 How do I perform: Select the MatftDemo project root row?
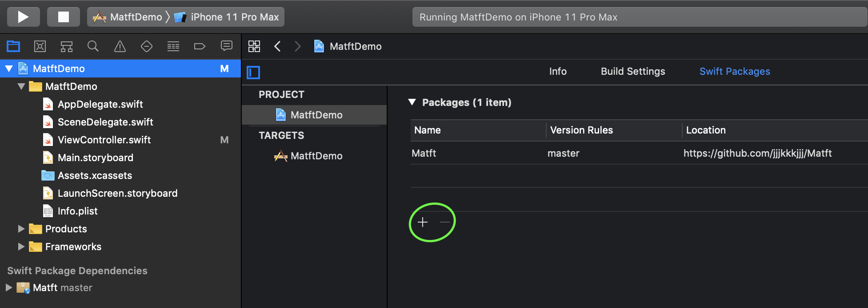click(x=120, y=69)
